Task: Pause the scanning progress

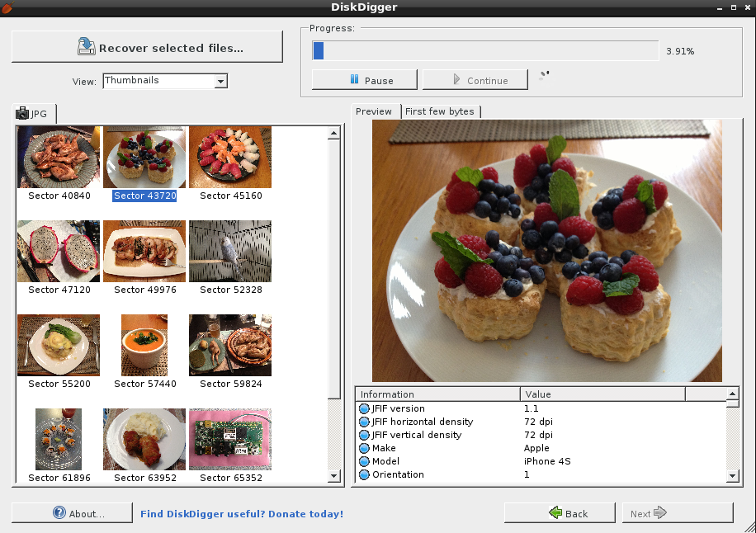Action: pyautogui.click(x=365, y=80)
